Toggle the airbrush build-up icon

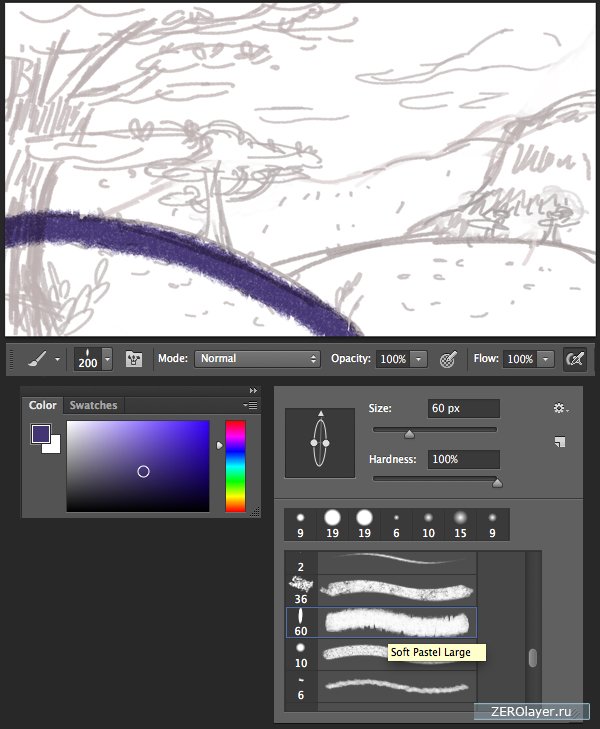coord(574,359)
